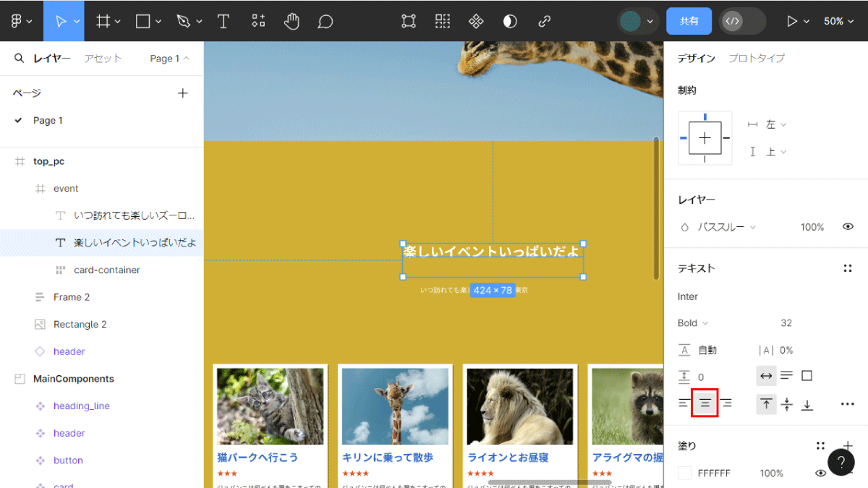Viewport: 868px width, 488px height.
Task: Set text resizing to fixed size
Action: coord(807,376)
